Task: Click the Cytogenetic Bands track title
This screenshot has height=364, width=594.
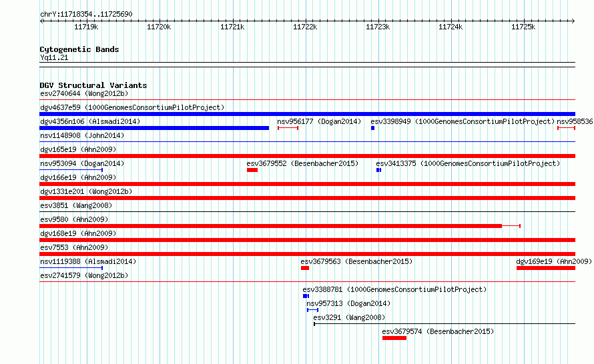Action: (79, 49)
